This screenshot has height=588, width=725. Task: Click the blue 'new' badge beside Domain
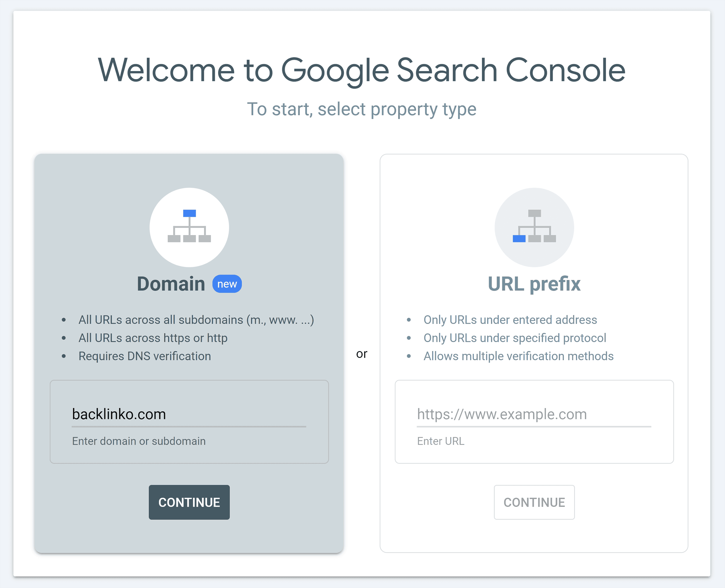pos(226,284)
